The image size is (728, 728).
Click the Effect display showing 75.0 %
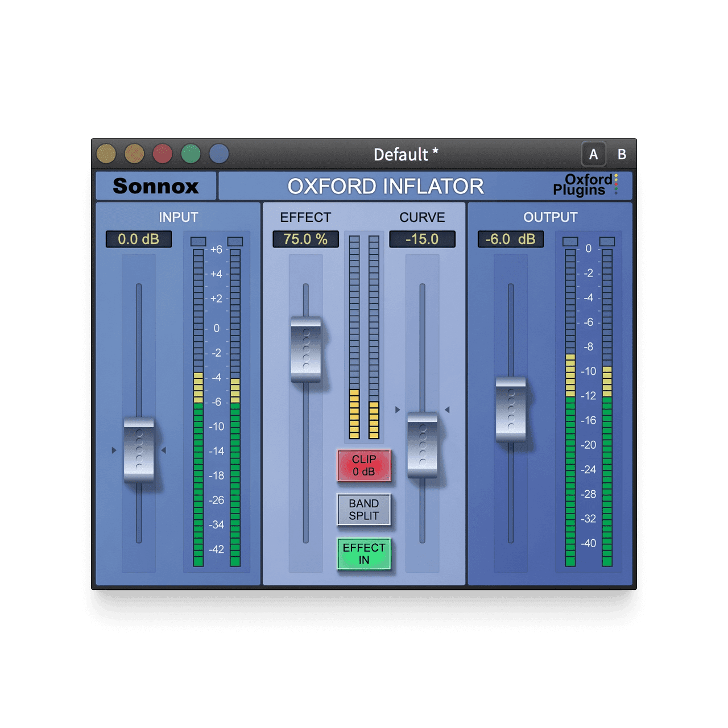305,239
